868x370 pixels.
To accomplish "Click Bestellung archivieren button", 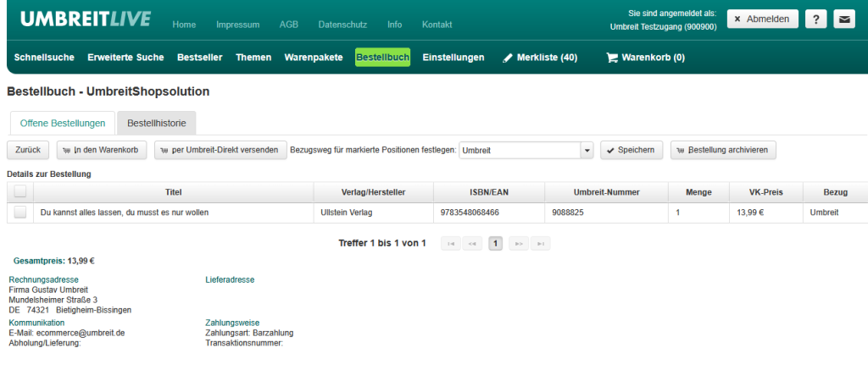I will 722,151.
